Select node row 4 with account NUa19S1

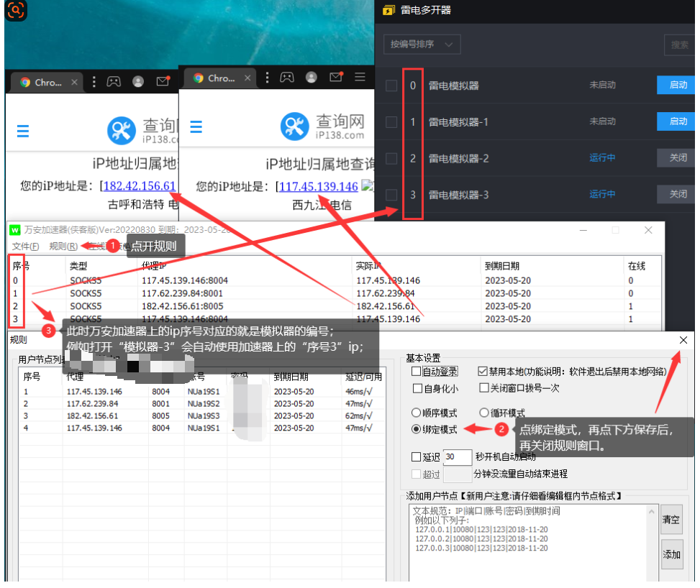pos(202,428)
